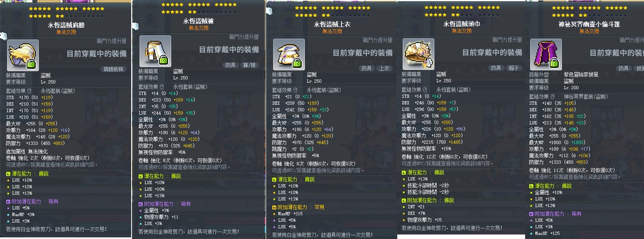This screenshot has height=239, width=644.
Task: Click the golden 永恆盜賊頭巾 hat icon
Action: 418,54
